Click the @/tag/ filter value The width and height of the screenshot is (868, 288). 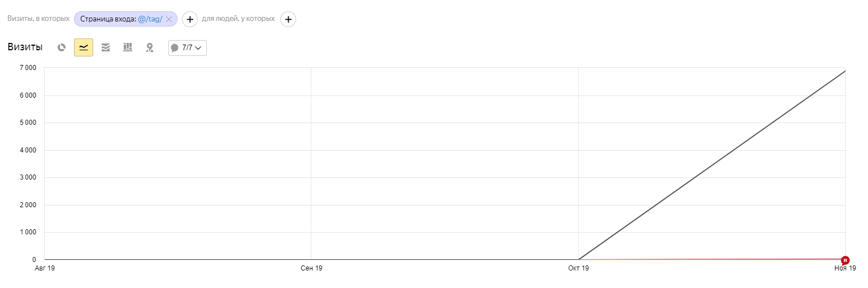coord(150,19)
